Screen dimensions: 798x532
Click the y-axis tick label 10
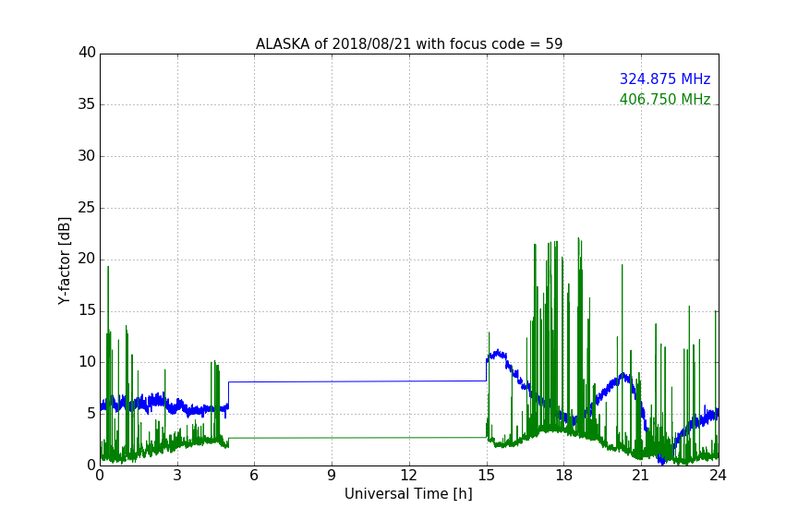click(87, 362)
